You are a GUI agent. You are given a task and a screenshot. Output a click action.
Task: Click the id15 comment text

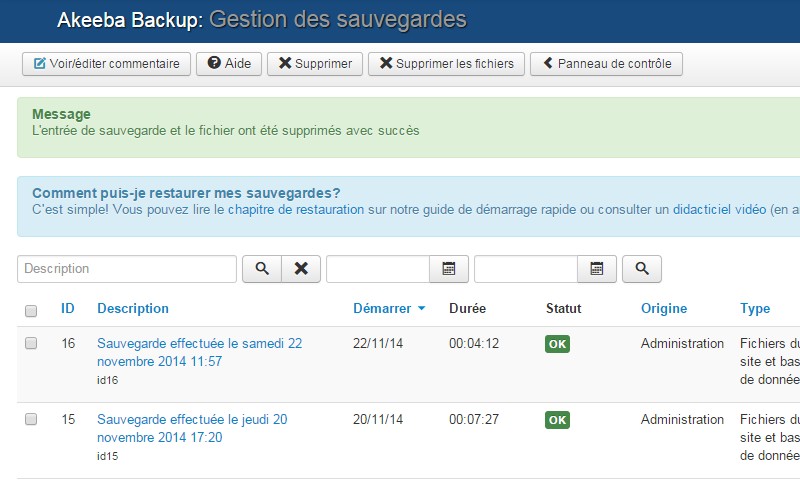click(x=108, y=456)
